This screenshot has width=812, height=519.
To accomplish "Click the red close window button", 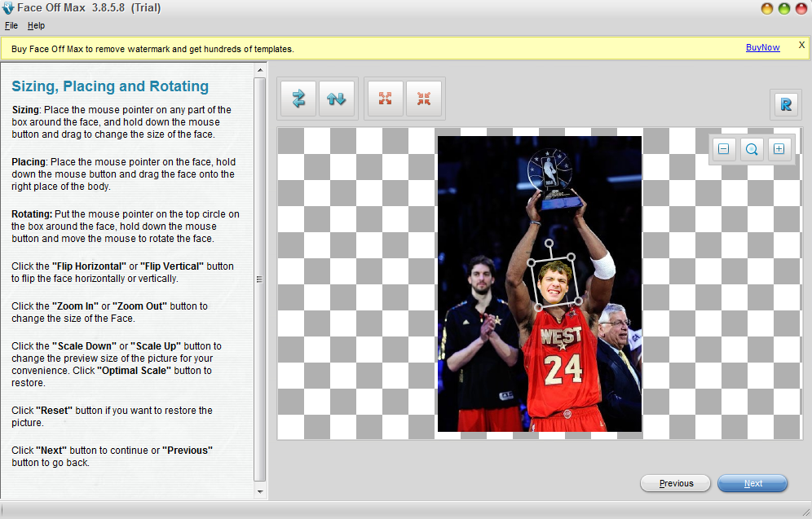I will pos(801,8).
